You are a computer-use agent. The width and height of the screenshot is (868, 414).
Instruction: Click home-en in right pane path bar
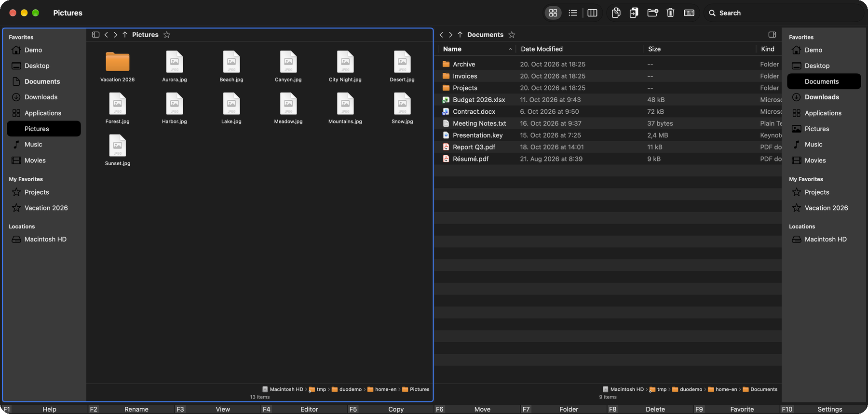(722, 389)
